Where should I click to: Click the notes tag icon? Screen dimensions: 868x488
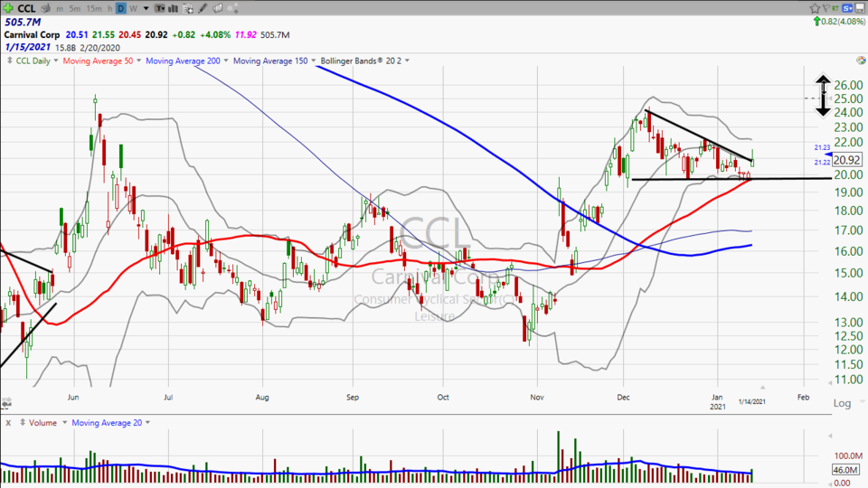coord(218,8)
